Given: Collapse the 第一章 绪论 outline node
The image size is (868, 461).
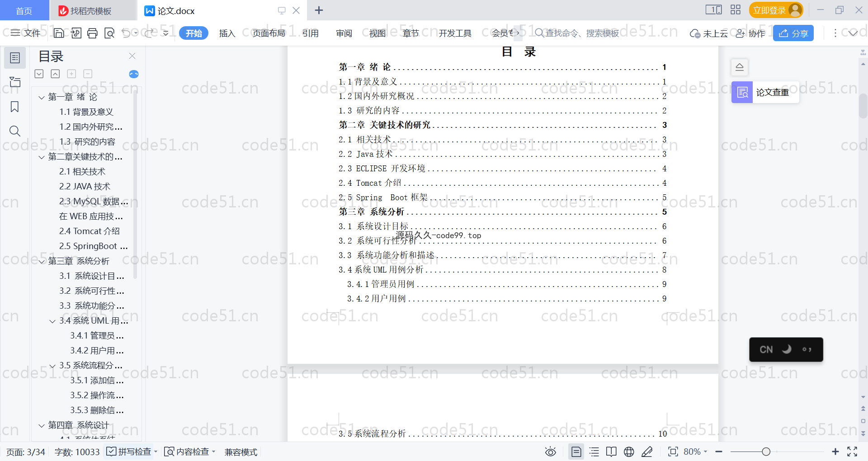Looking at the screenshot, I should (42, 97).
